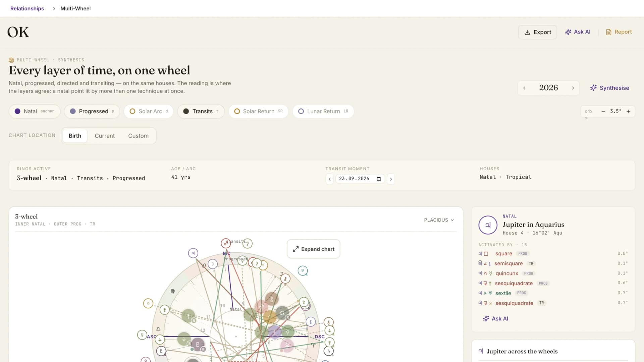644x362 pixels.
Task: Click the Expand chart button
Action: [314, 249]
